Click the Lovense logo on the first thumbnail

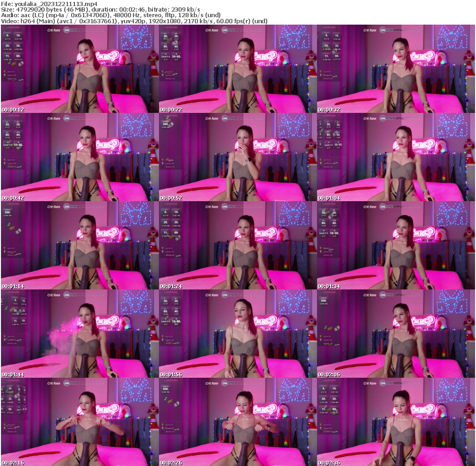[13, 27]
